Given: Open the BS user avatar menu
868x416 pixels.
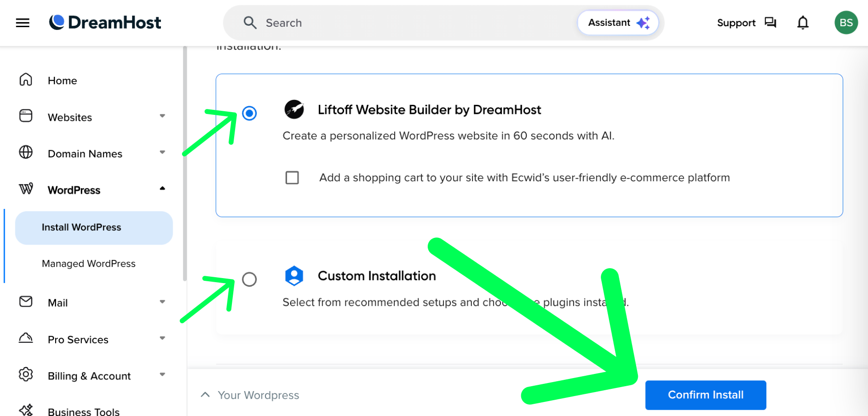Looking at the screenshot, I should point(846,23).
